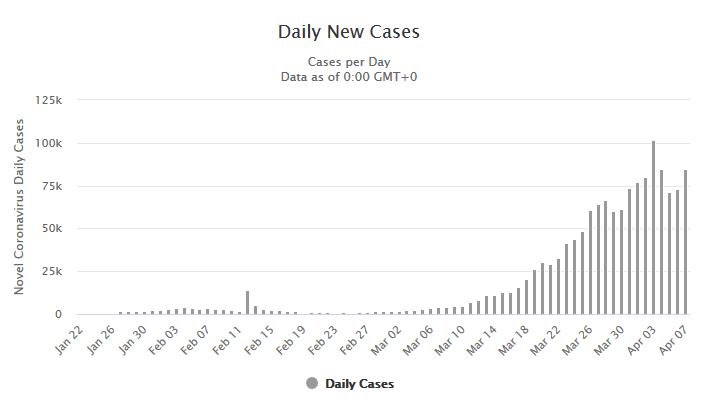Image resolution: width=721 pixels, height=404 pixels.
Task: Hide the Daily Cases series via legend label
Action: [x=359, y=384]
